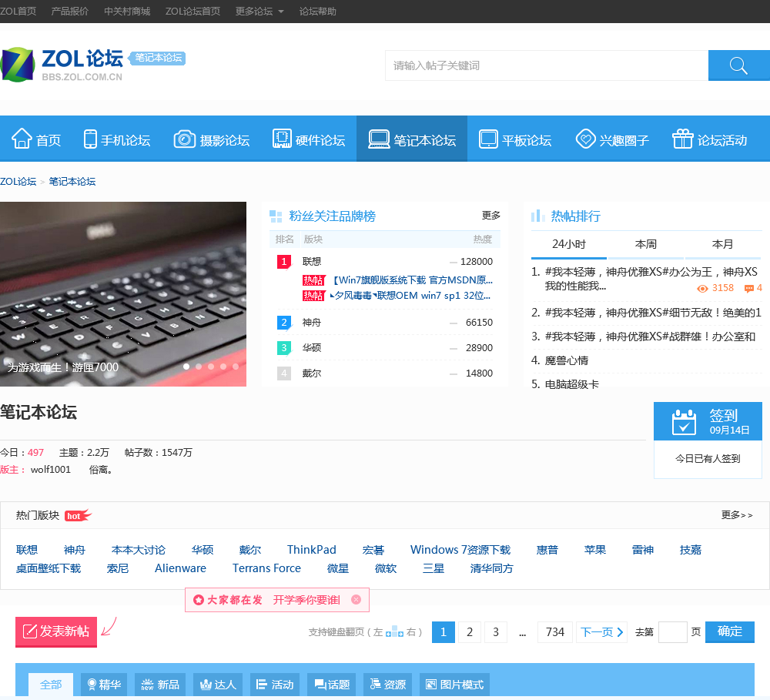Open the 联想 brand ranking entry

312,261
